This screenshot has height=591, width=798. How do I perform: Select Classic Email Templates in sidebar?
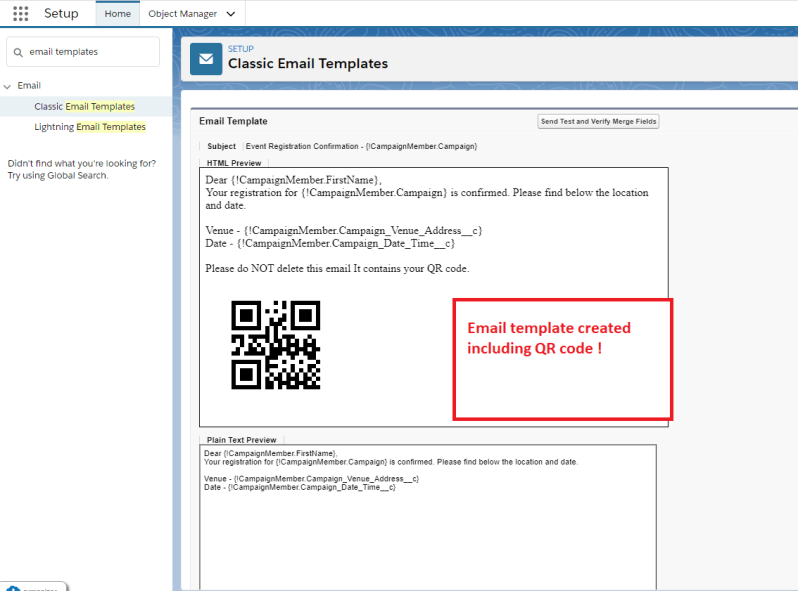(84, 106)
